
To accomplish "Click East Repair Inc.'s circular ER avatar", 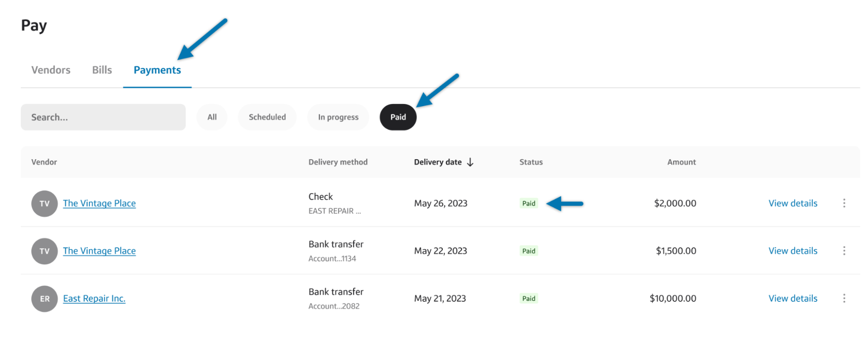I will click(x=44, y=298).
